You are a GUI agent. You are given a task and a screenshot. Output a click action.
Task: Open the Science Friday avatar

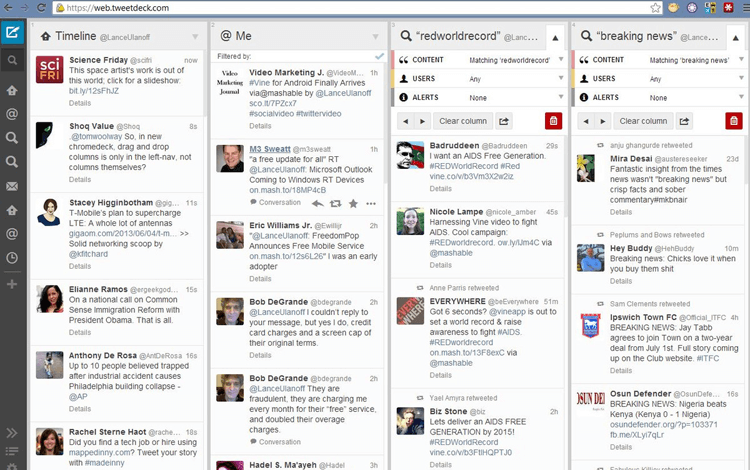tap(50, 69)
